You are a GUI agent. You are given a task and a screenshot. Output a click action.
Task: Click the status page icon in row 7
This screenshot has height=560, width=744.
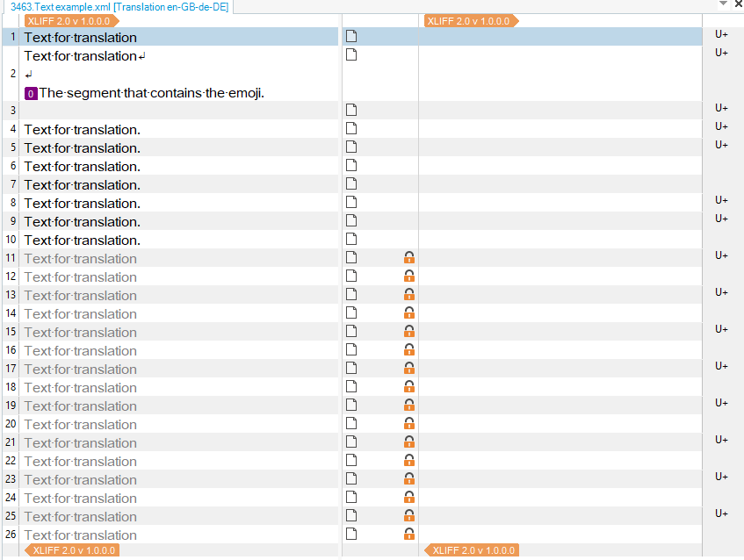pyautogui.click(x=351, y=184)
